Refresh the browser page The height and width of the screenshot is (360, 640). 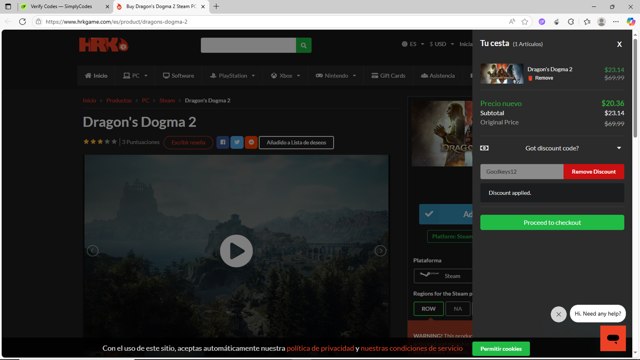[22, 22]
